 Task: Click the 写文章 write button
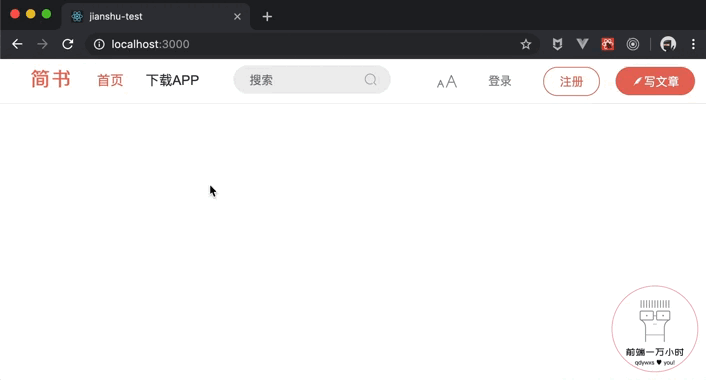click(x=655, y=81)
